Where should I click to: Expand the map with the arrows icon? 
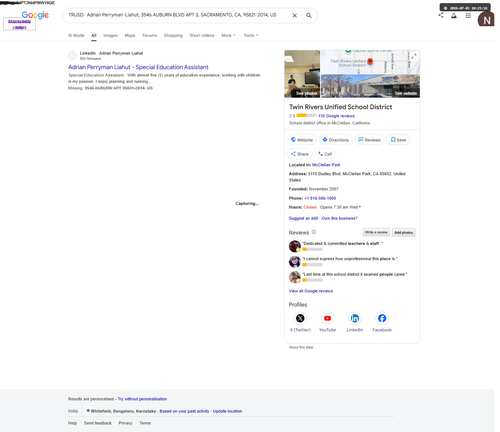(414, 56)
